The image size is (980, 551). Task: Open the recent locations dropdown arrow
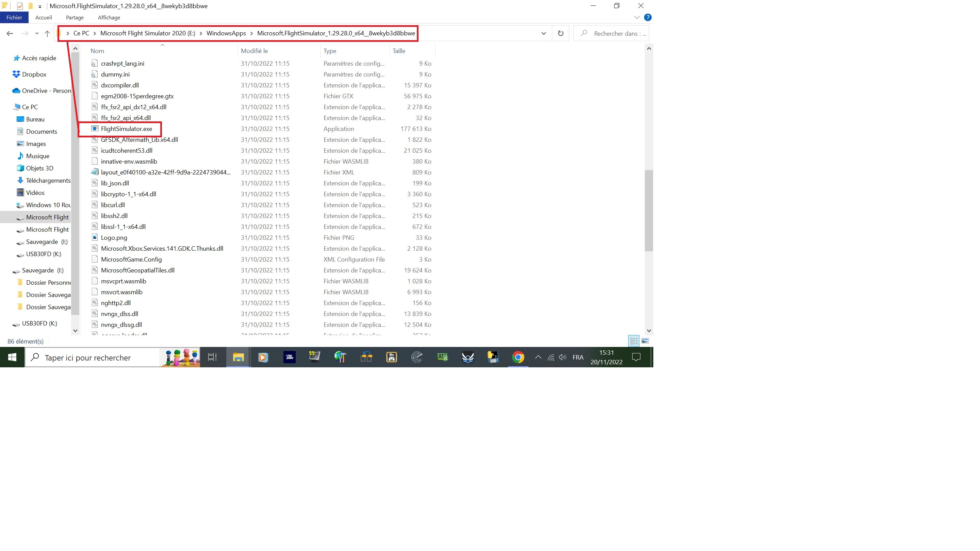pyautogui.click(x=36, y=33)
